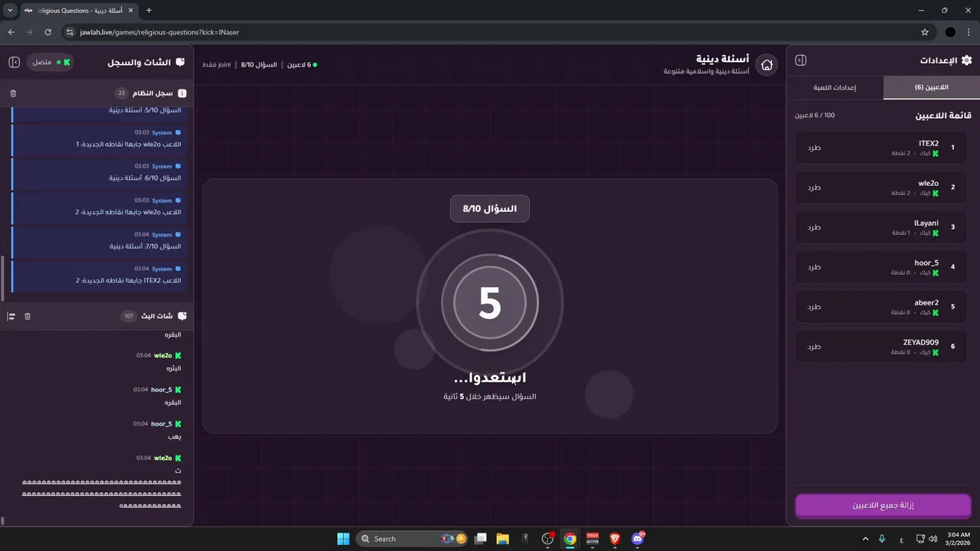980x551 pixels.
Task: Click the ITEX2 جابها log entry
Action: pyautogui.click(x=97, y=275)
